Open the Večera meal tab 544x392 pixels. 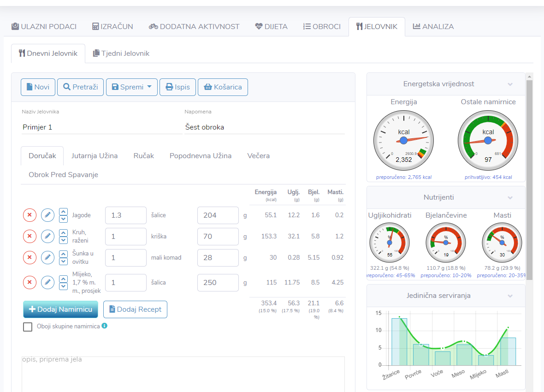tap(259, 156)
